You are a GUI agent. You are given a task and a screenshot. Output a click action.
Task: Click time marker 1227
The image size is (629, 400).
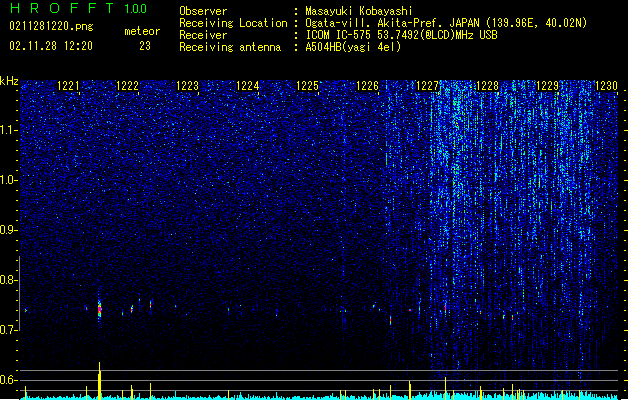point(428,86)
